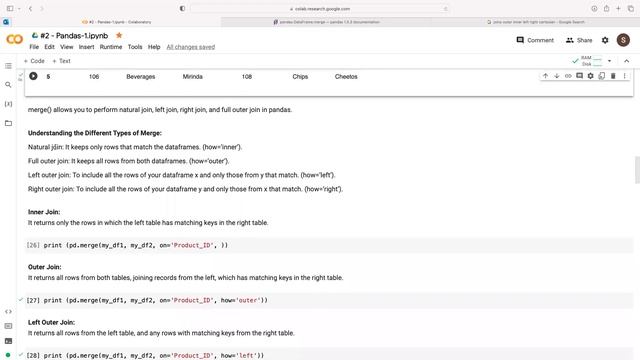Click the Left Outer Join heading text
The width and height of the screenshot is (640, 360).
pos(51,322)
